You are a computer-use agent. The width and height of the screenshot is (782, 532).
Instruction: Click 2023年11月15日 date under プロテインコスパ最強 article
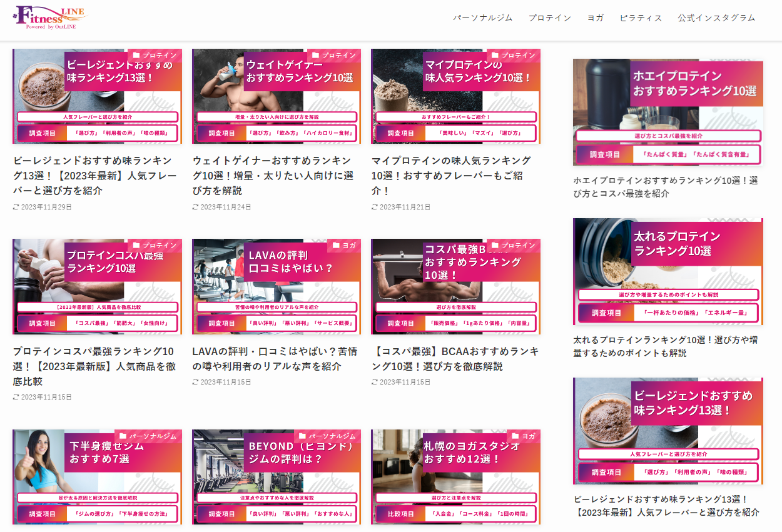(43, 397)
